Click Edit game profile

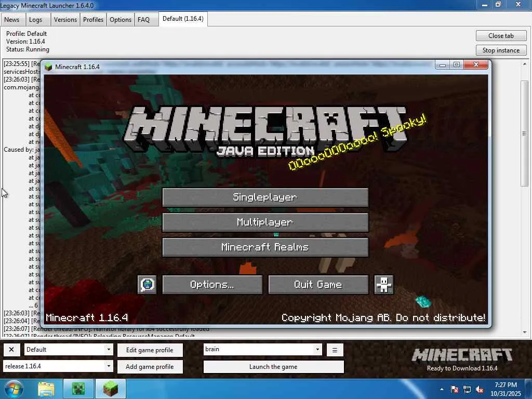click(150, 350)
